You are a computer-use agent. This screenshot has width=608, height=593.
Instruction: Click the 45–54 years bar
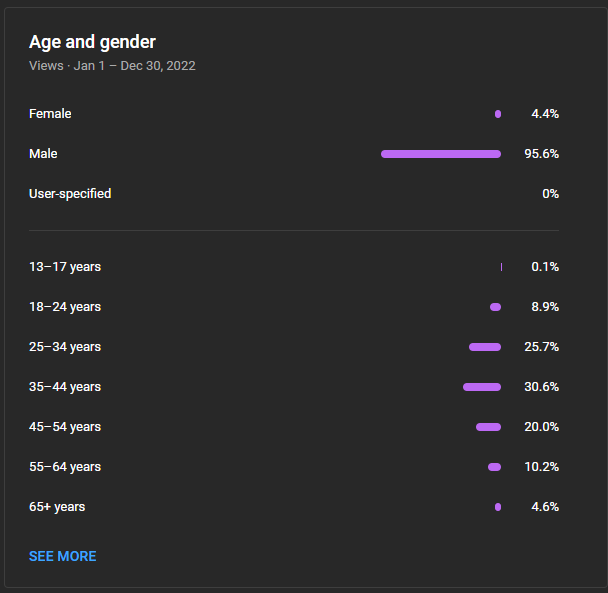(489, 427)
